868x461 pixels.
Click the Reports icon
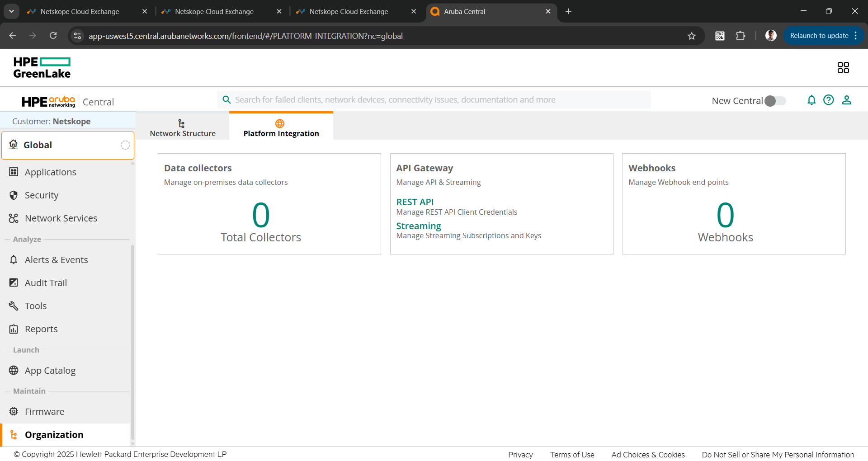pos(14,329)
